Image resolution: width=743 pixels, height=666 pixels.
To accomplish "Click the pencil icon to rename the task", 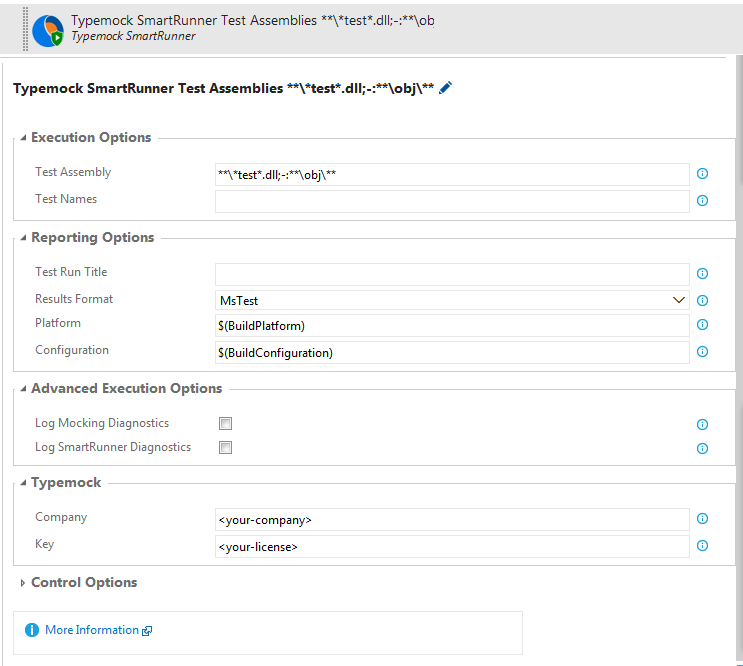I will [x=446, y=88].
